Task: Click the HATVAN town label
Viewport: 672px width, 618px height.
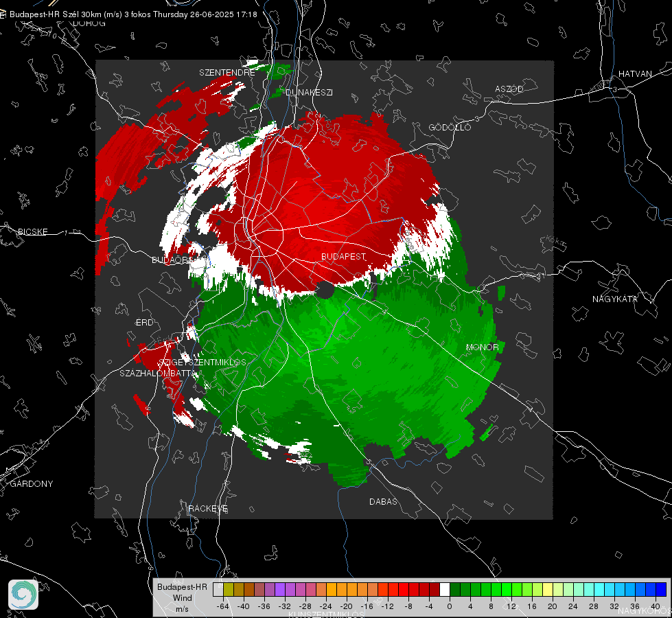Action: coord(635,74)
